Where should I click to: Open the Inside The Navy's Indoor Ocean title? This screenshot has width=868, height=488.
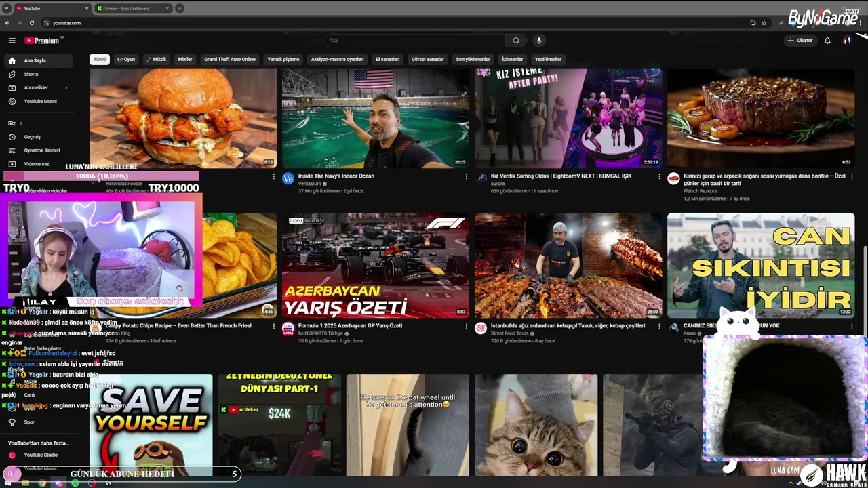(336, 176)
